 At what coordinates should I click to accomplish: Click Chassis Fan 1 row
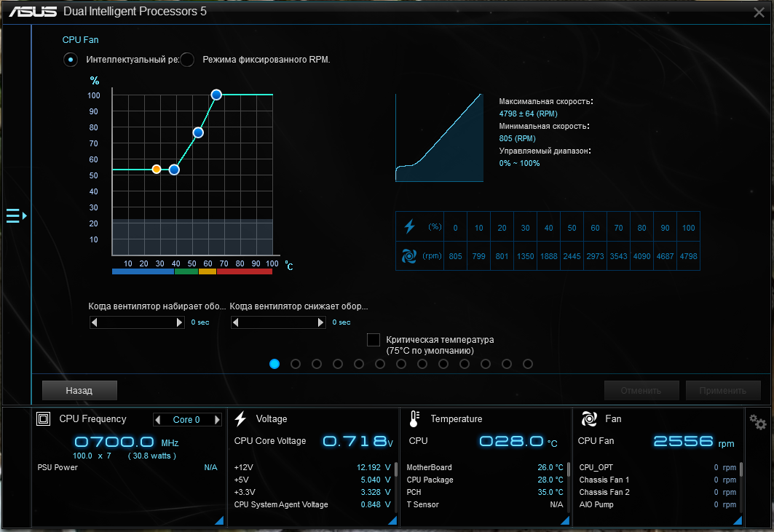[x=657, y=480]
